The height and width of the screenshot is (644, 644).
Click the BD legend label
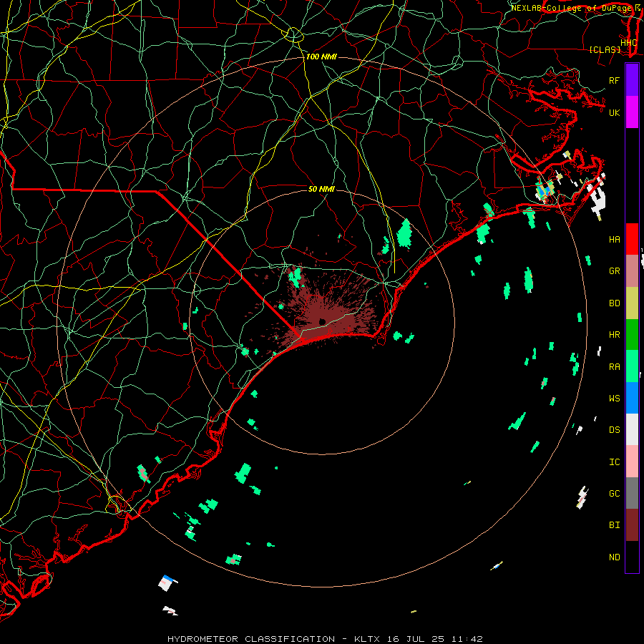(614, 303)
